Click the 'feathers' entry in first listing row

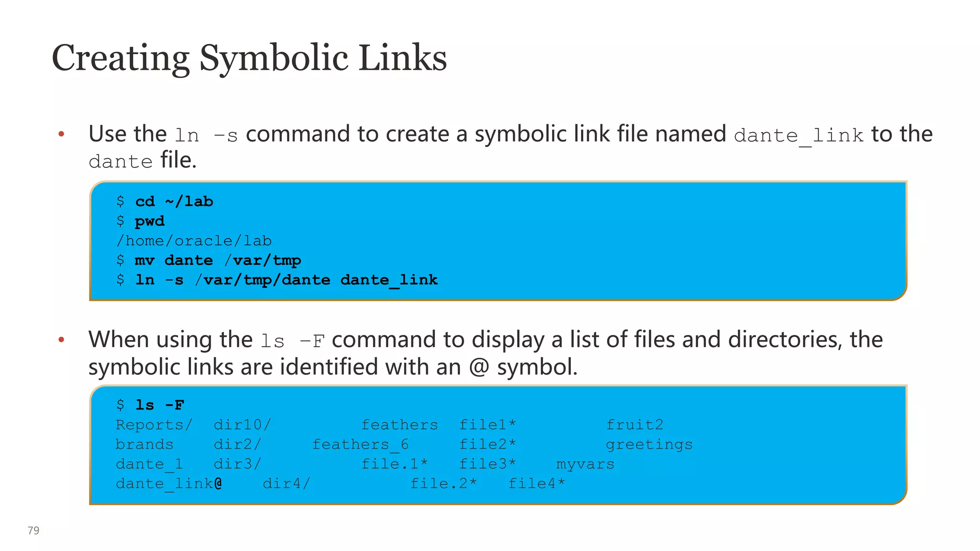click(400, 425)
